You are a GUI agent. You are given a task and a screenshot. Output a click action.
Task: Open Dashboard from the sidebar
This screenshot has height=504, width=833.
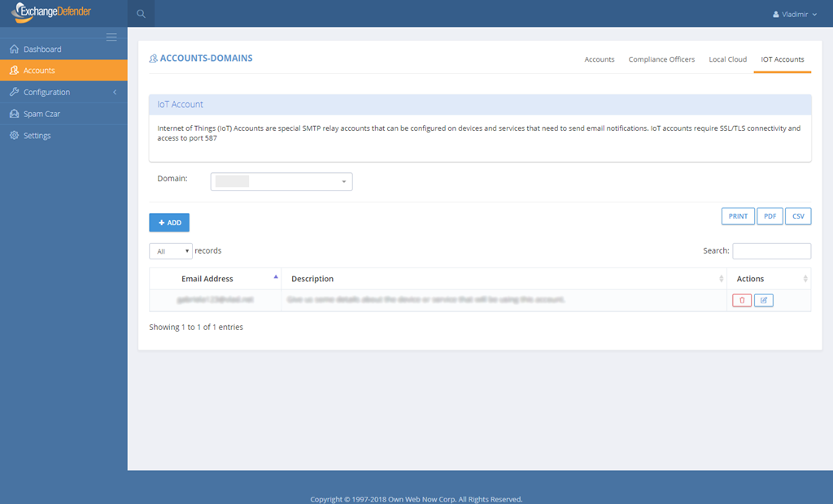pyautogui.click(x=42, y=50)
